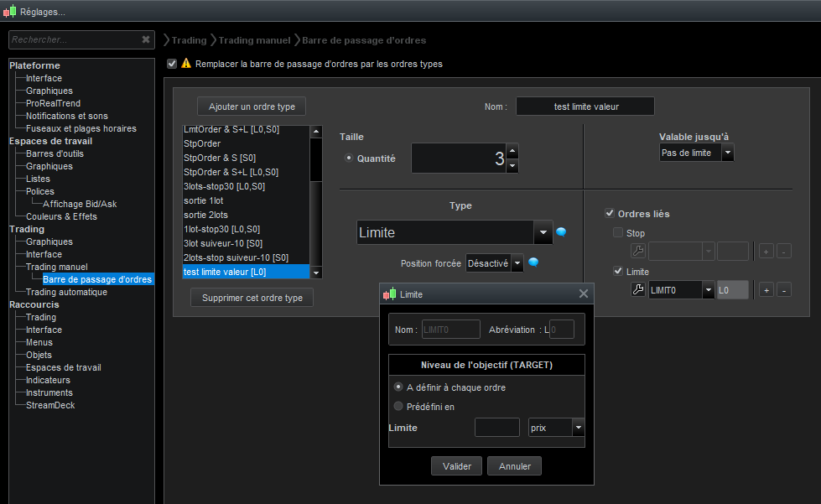821x504 pixels.
Task: Open Barres d'outils under Espaces de travail
Action: pyautogui.click(x=55, y=153)
